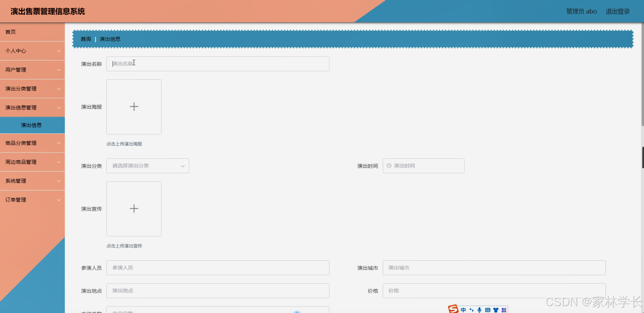Viewport: 644px width, 313px height.
Task: Focus the 价格 input field
Action: tap(494, 291)
